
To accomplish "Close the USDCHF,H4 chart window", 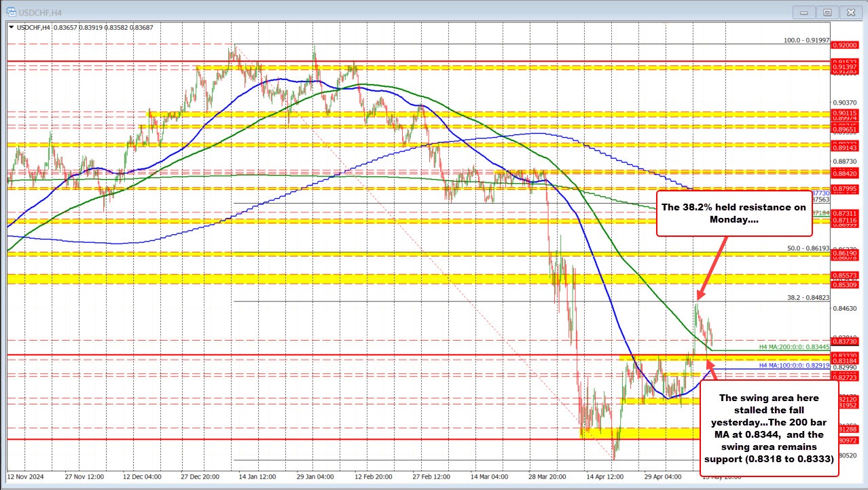I will [850, 12].
